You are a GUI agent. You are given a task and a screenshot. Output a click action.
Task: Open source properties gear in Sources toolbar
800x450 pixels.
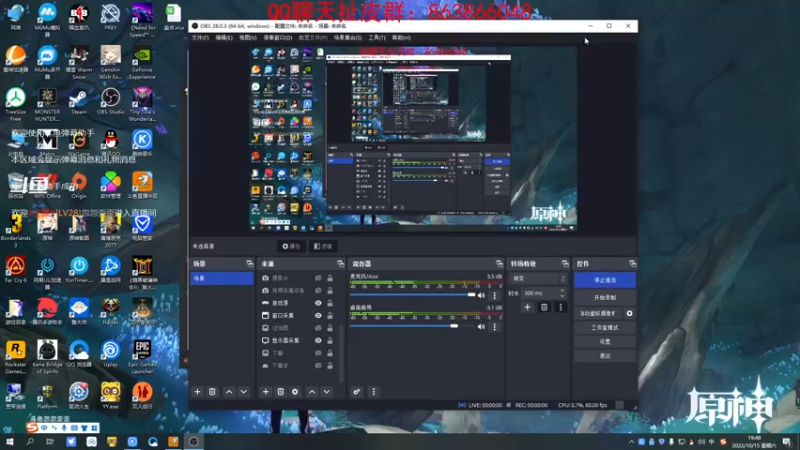[x=295, y=392]
